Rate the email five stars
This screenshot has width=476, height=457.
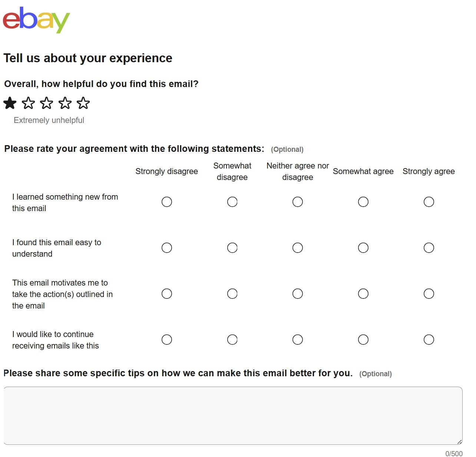[83, 103]
